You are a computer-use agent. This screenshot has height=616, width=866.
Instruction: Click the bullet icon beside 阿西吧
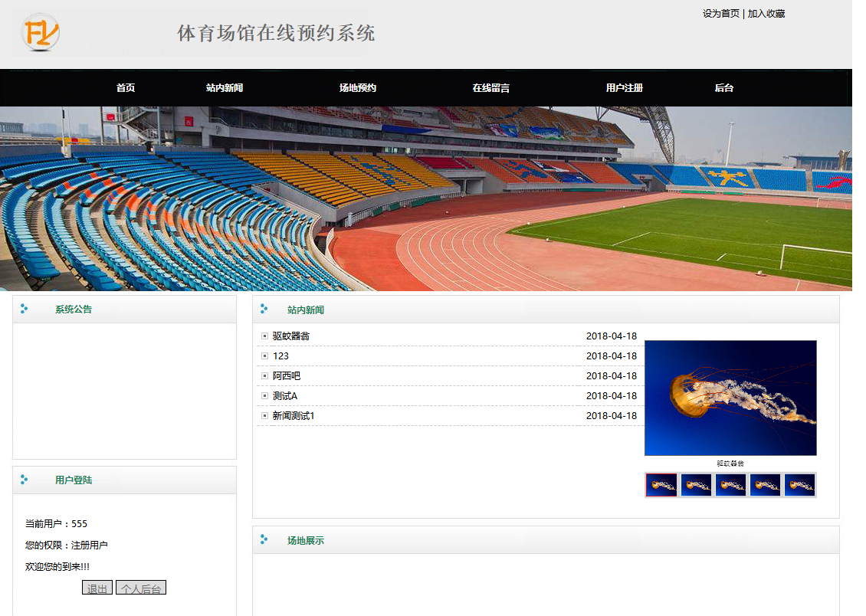[x=264, y=376]
